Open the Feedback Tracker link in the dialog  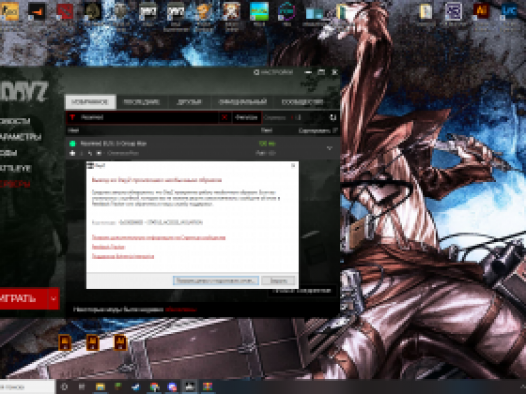click(x=108, y=247)
